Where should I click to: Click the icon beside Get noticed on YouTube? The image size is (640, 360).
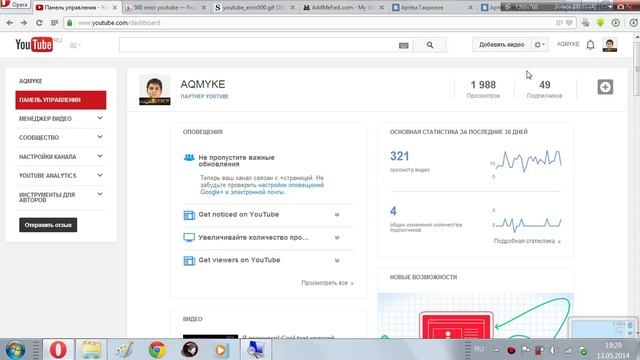(x=189, y=215)
